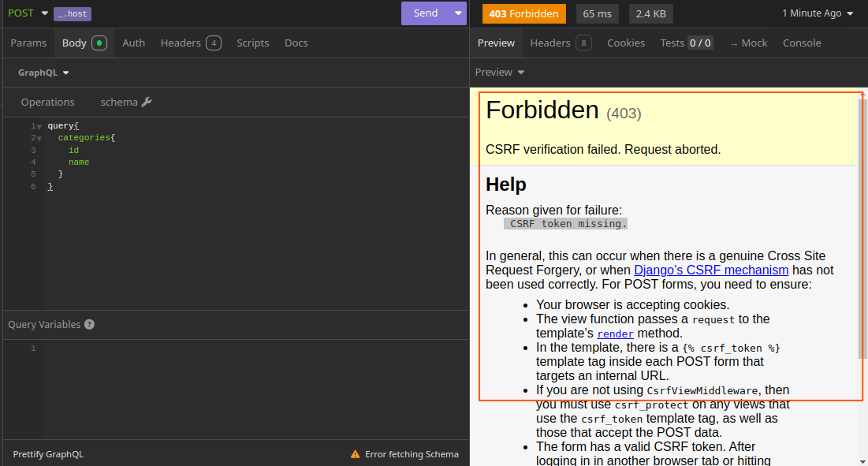Viewport: 868px width, 466px height.
Task: Click Prettify GraphQL button
Action: coord(48,454)
